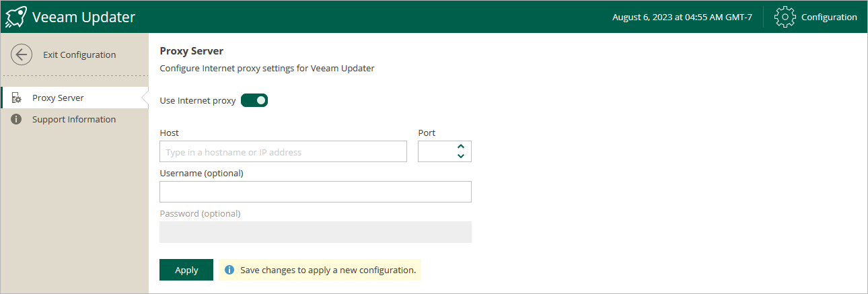Increase the Port value with the up arrow
Image resolution: width=868 pixels, height=294 pixels.
pyautogui.click(x=461, y=146)
